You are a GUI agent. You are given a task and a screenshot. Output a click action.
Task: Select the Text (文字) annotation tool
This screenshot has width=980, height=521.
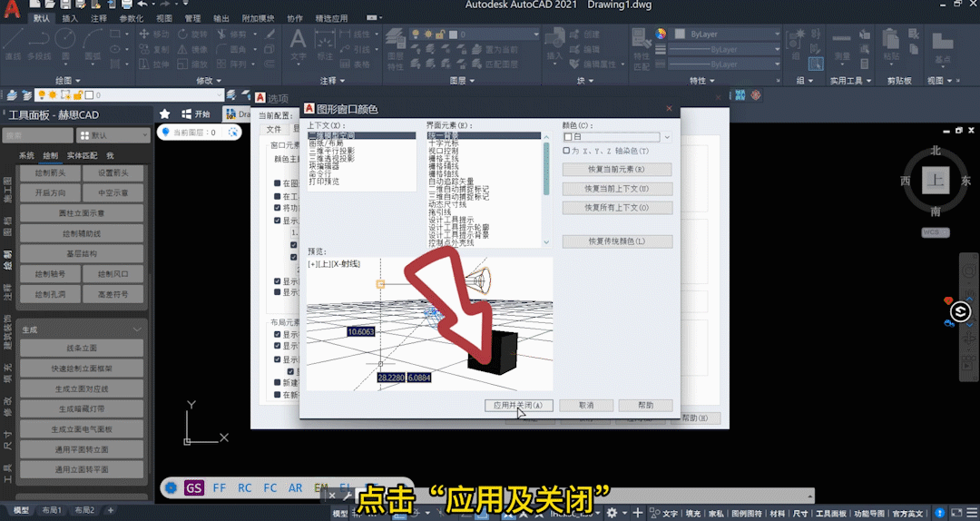[x=299, y=45]
